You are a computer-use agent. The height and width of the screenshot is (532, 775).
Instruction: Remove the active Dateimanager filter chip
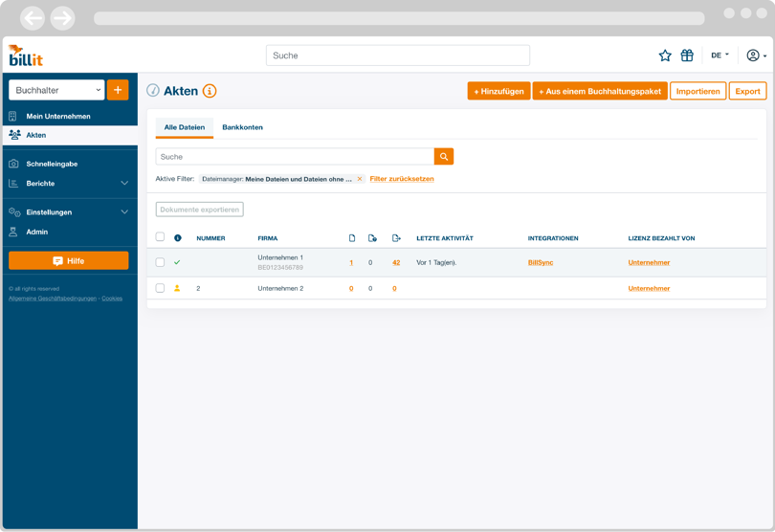pyautogui.click(x=360, y=179)
